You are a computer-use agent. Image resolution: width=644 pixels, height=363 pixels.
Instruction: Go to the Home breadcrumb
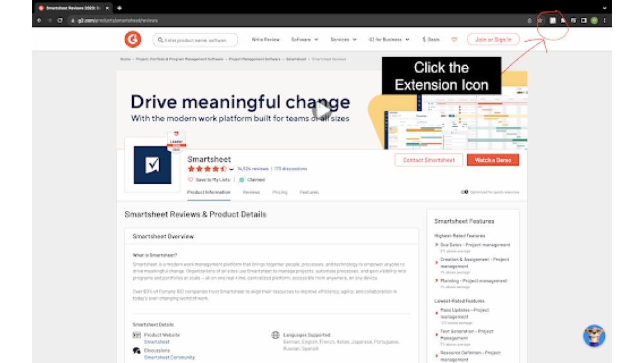pos(126,59)
